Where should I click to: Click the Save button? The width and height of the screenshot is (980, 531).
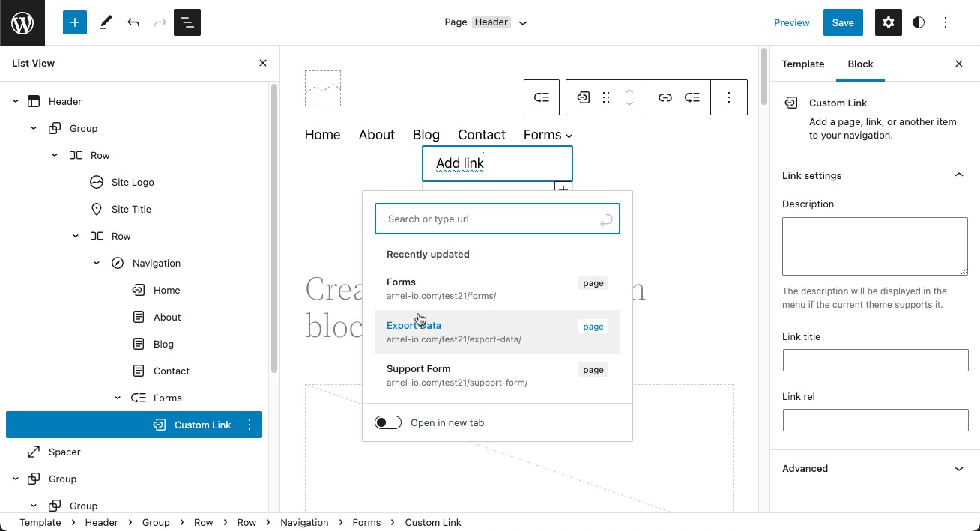tap(843, 22)
